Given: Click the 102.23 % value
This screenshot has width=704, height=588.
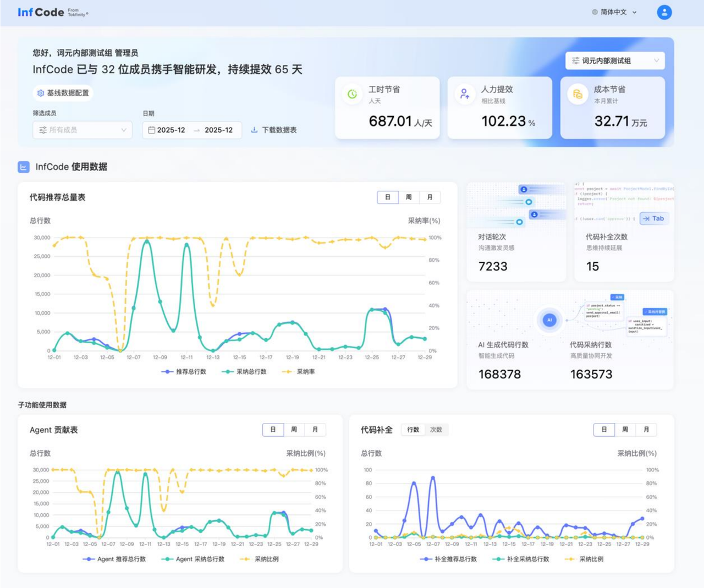Looking at the screenshot, I should pyautogui.click(x=508, y=121).
